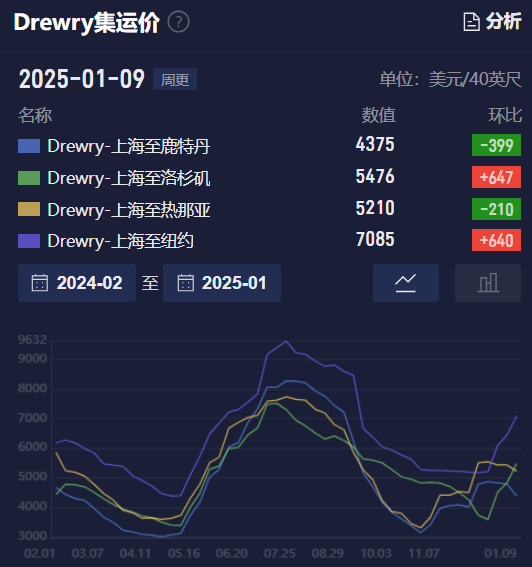The image size is (532, 567).
Task: Click the 名称 column header
Action: tap(35, 115)
